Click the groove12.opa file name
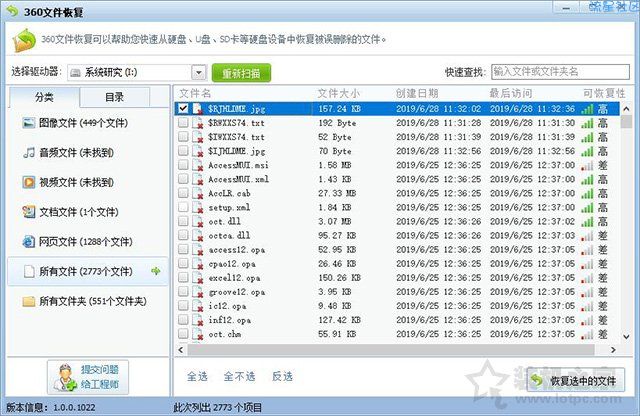 tap(236, 292)
